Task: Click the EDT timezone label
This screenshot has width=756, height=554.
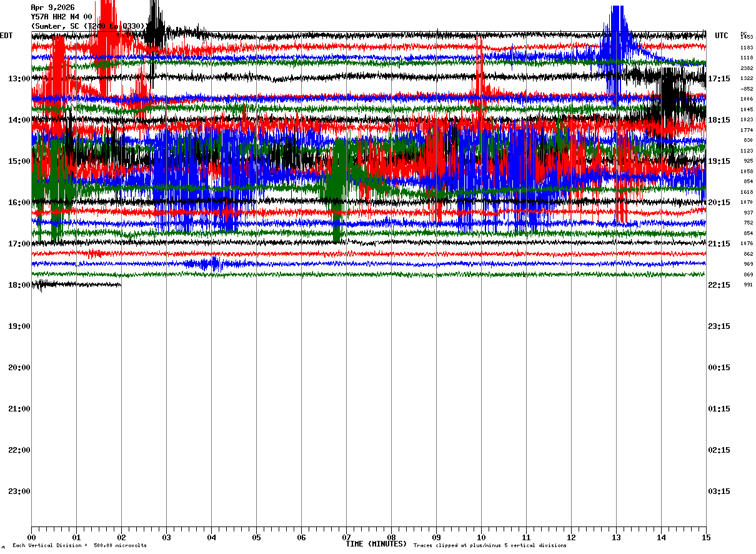Action: 6,36
